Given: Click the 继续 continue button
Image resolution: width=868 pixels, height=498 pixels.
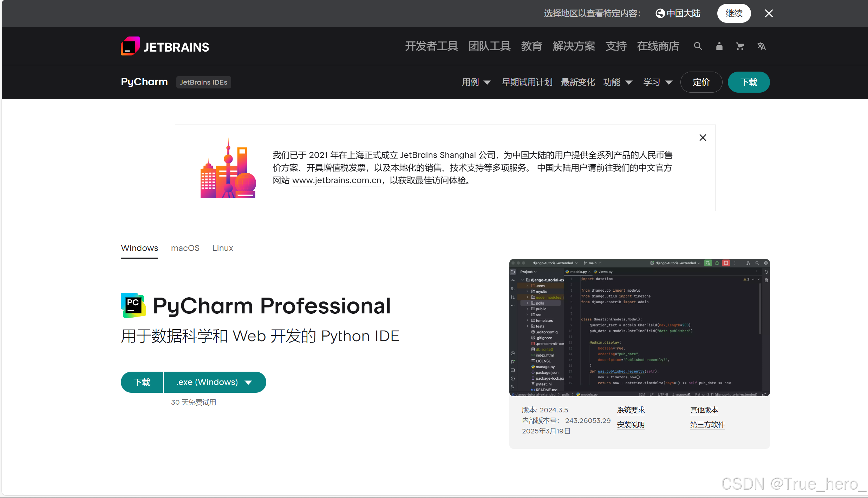Looking at the screenshot, I should pos(734,13).
